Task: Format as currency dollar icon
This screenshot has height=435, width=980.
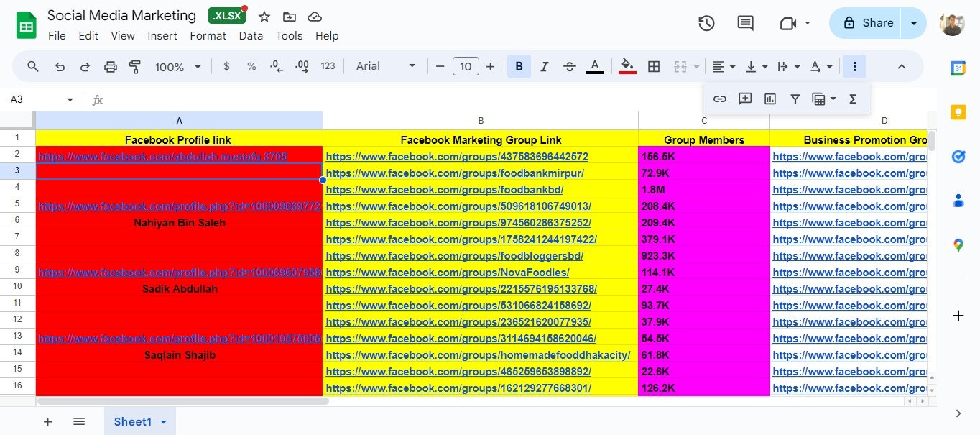Action: (x=227, y=66)
